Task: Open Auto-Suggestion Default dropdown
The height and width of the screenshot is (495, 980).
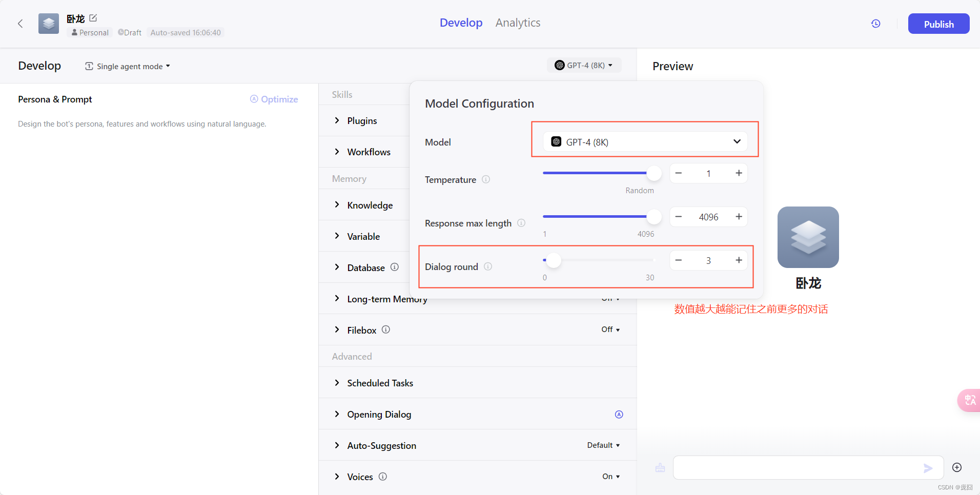Action: [x=603, y=445]
